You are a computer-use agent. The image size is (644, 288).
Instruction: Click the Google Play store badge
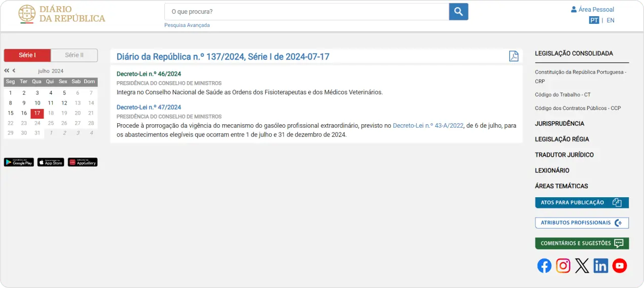pyautogui.click(x=19, y=162)
